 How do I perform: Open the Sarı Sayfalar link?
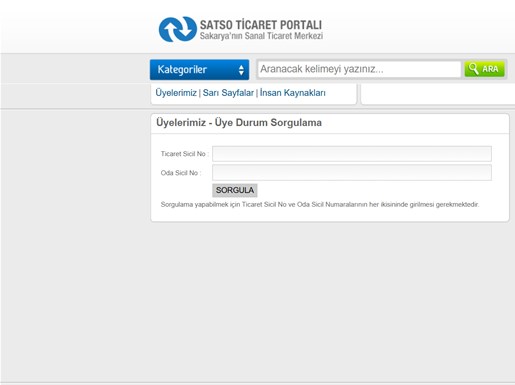pos(228,93)
